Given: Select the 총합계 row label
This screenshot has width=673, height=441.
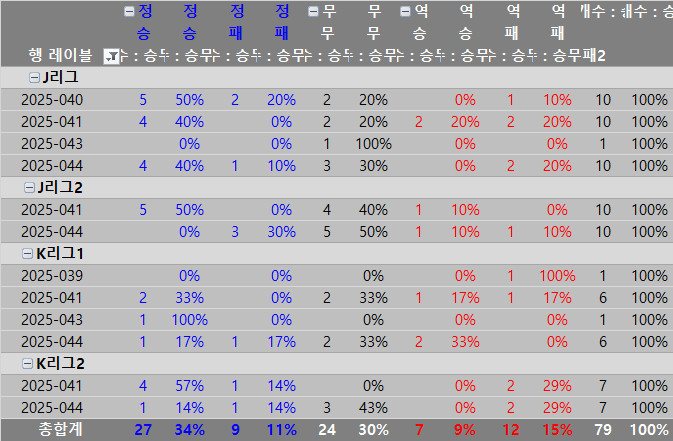Looking at the screenshot, I should point(61,429).
